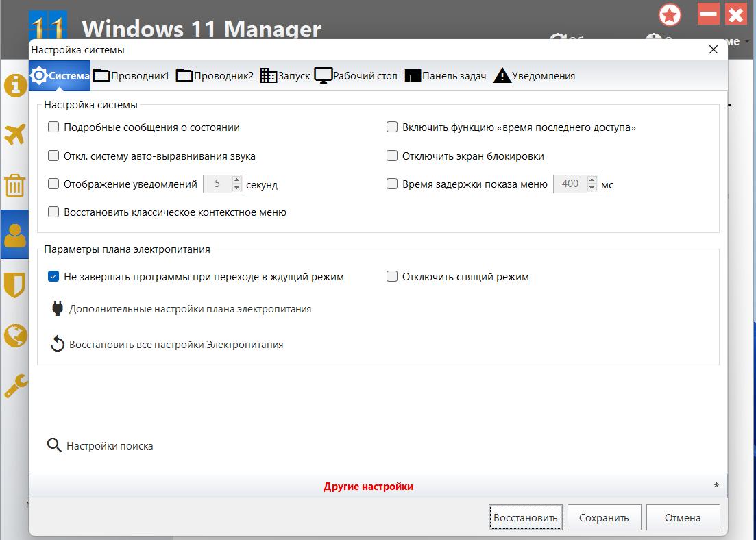
Task: Uncheck Не завершать программы при переходе в ждущий режим
Action: click(x=53, y=276)
